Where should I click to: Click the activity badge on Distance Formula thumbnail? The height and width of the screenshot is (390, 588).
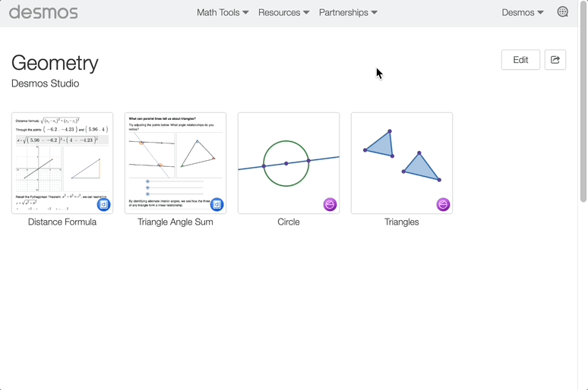tap(103, 205)
